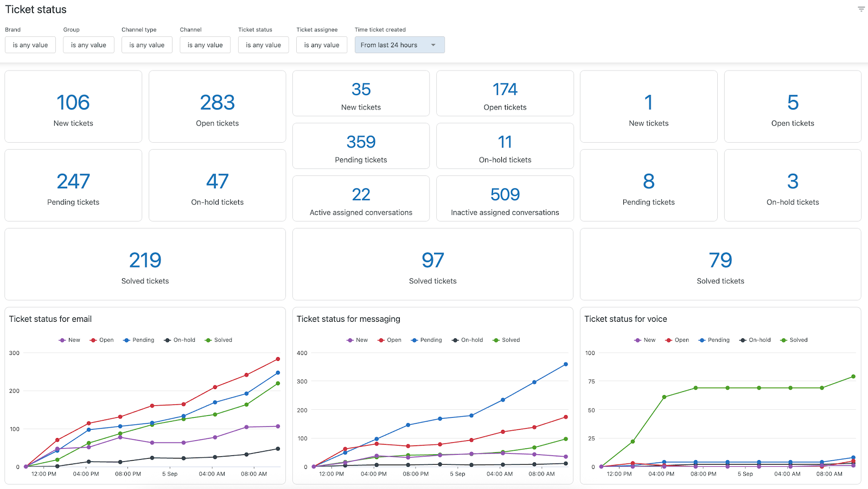Select the 79 Solved tickets tile

pyautogui.click(x=720, y=264)
